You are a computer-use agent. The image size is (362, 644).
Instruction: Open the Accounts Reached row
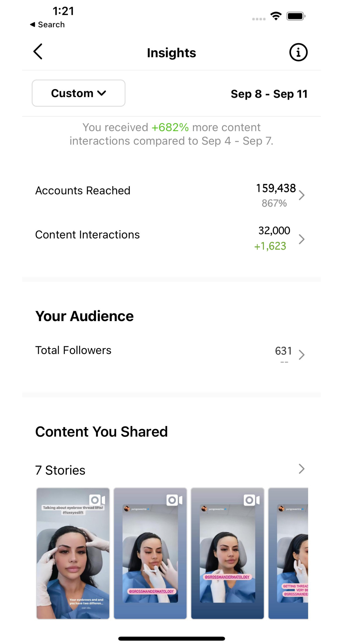tap(83, 191)
